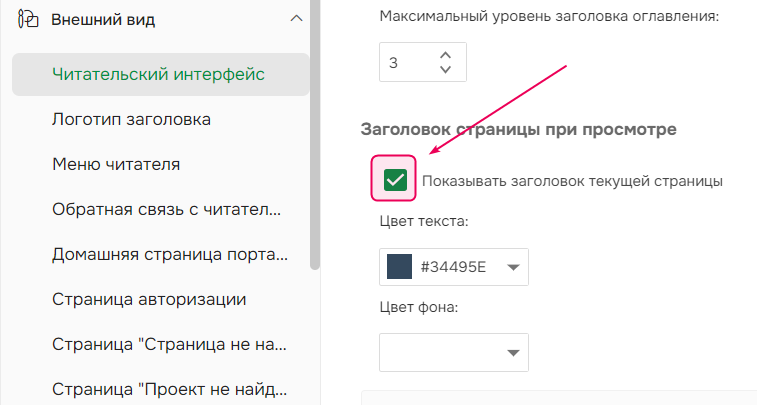This screenshot has width=757, height=405.
Task: Collapse the Внешний вид section chevron
Action: coord(296,19)
